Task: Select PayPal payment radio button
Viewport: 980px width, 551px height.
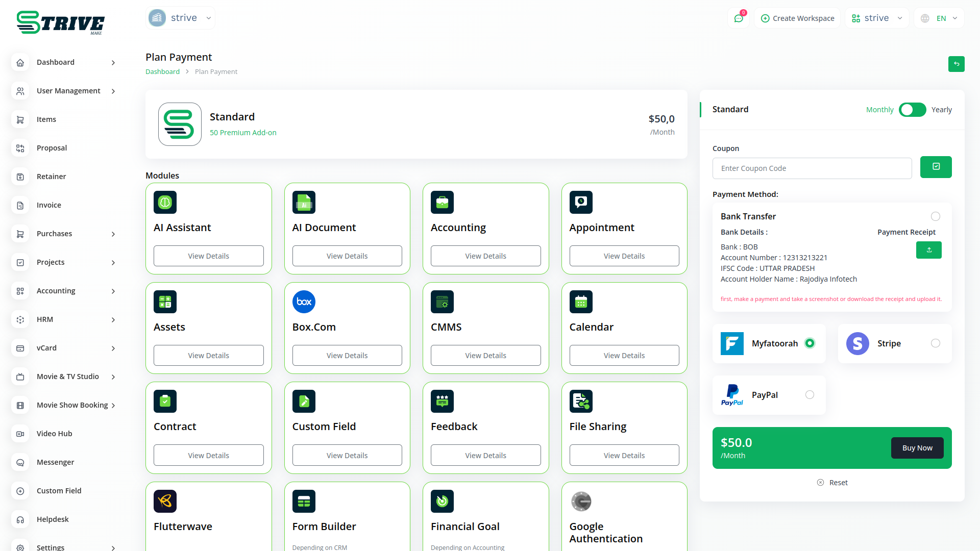Action: click(810, 395)
